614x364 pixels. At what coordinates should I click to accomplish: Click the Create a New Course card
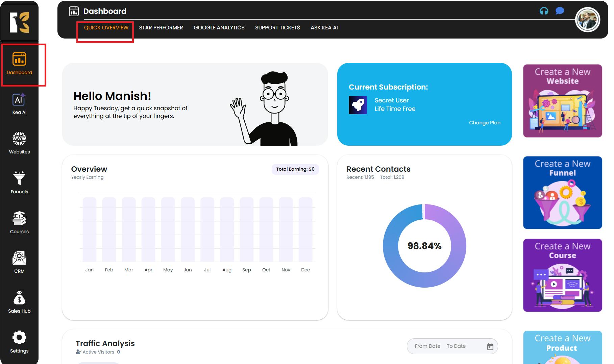coord(562,275)
